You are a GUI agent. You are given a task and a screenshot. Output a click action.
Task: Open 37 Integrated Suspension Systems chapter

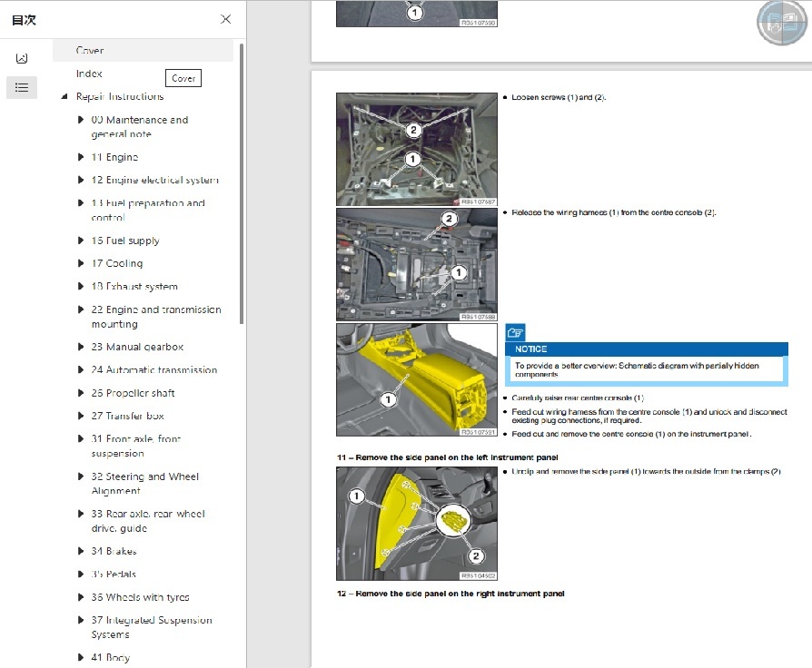point(152,627)
